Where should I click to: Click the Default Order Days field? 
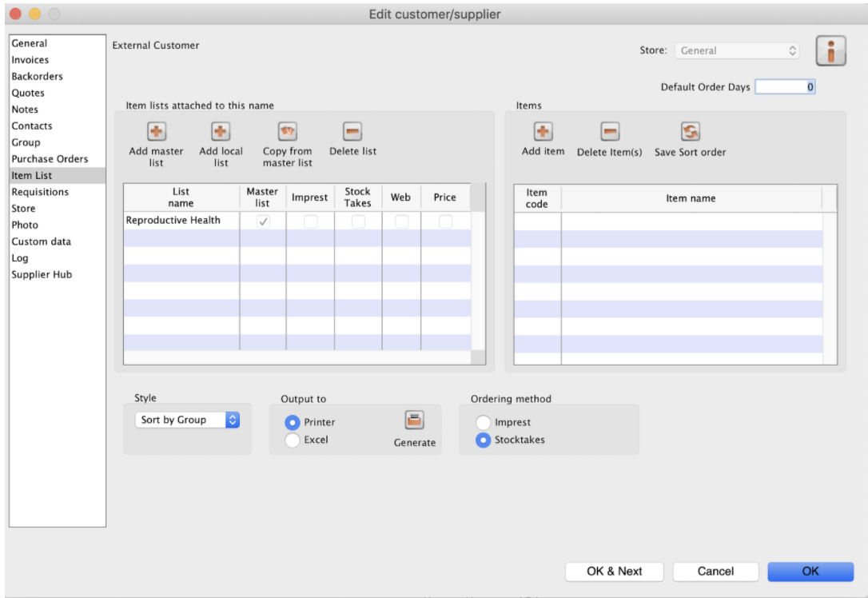click(x=785, y=87)
